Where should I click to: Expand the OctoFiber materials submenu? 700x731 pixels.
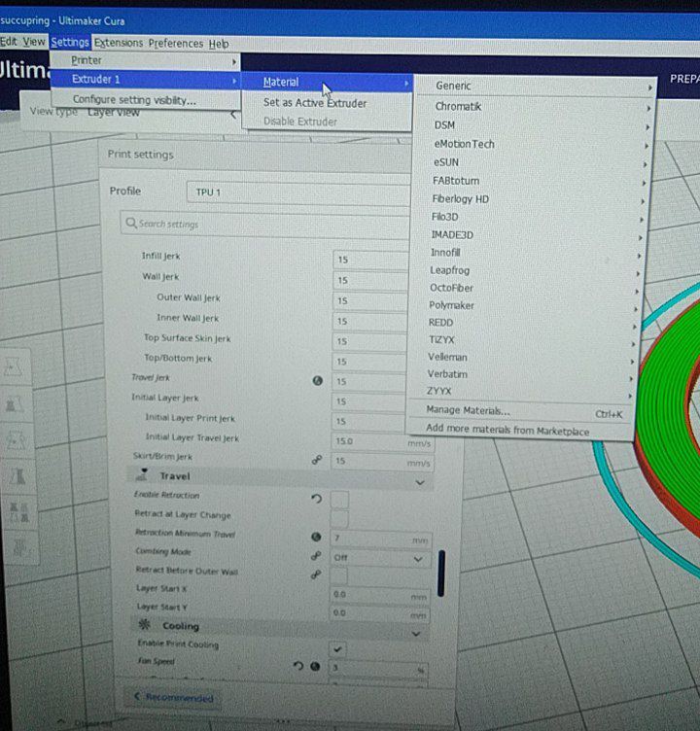(524, 288)
